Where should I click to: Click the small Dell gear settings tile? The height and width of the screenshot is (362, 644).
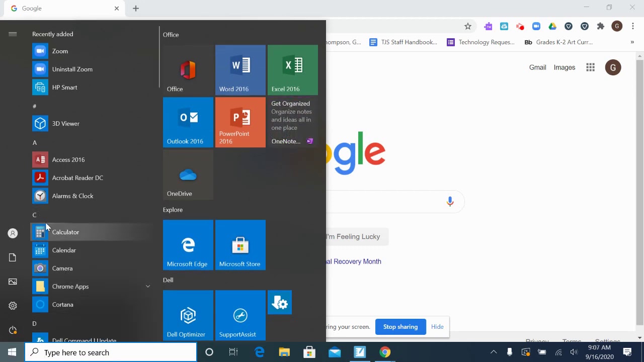point(280,302)
